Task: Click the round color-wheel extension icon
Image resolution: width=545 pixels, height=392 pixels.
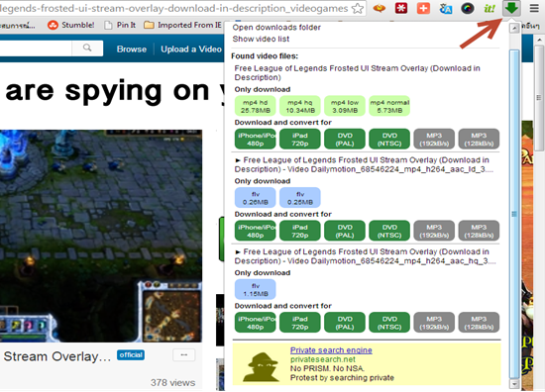Action: click(468, 8)
